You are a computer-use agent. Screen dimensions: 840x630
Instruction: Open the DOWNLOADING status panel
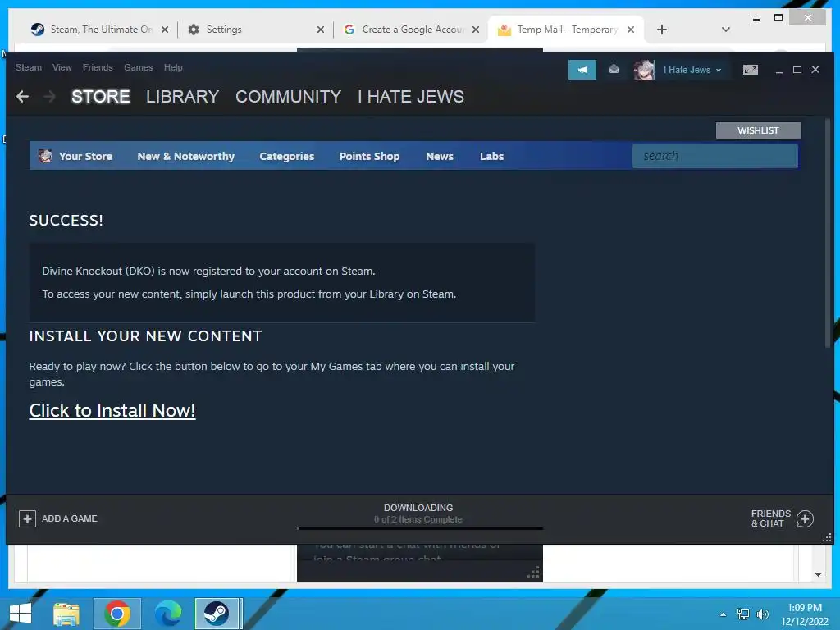(418, 514)
